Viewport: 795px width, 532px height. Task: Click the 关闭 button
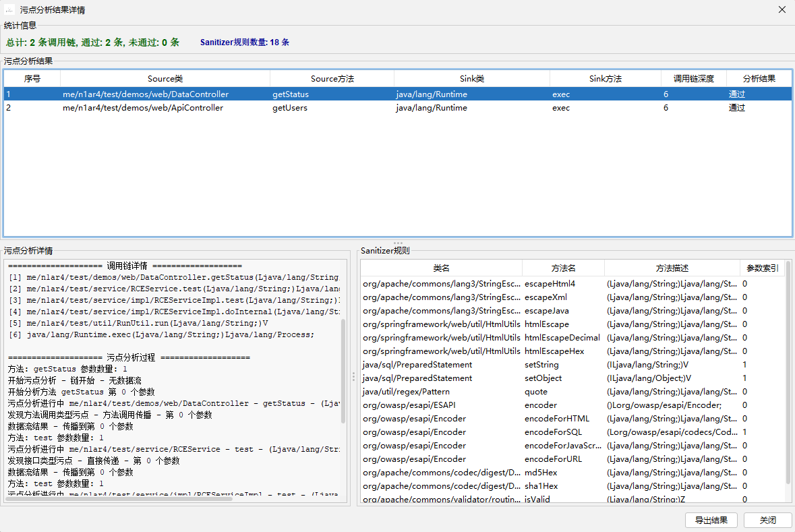(767, 520)
